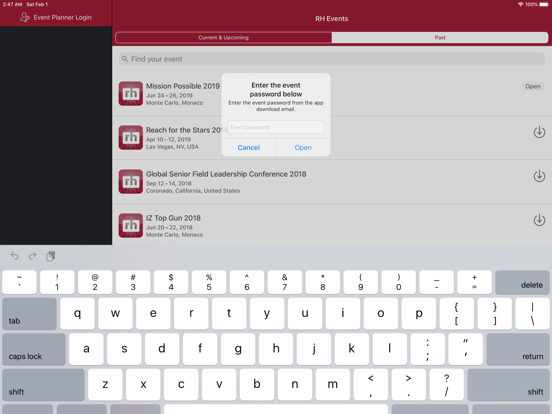
Task: Tap the number 1 key
Action: [57, 282]
